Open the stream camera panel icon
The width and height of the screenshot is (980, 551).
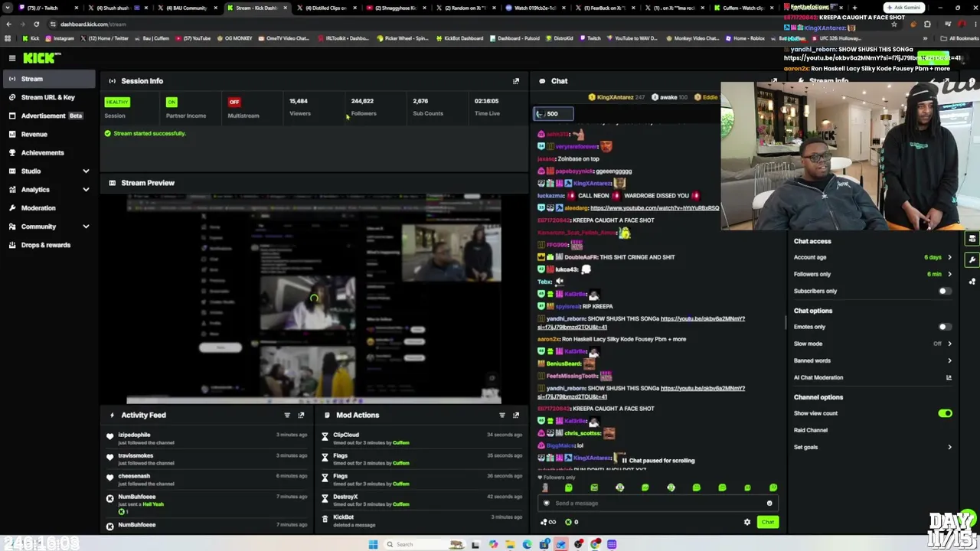[972, 239]
